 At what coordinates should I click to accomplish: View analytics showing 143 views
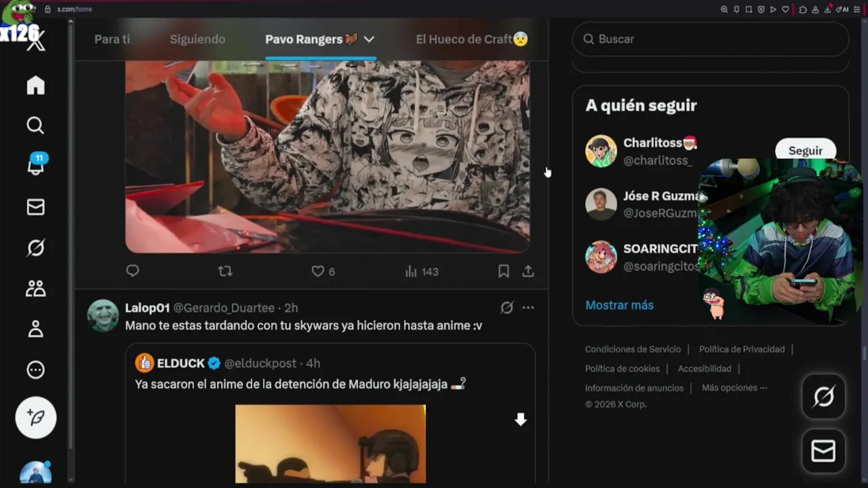point(422,271)
